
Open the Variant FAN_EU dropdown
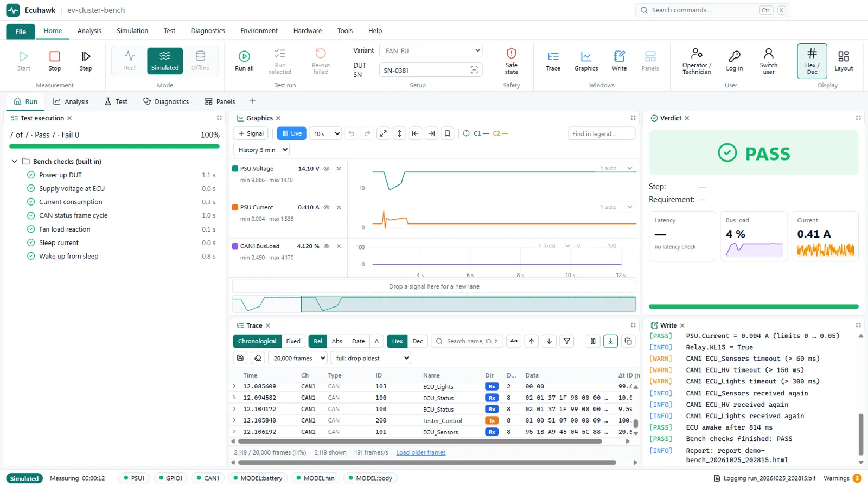coord(431,50)
